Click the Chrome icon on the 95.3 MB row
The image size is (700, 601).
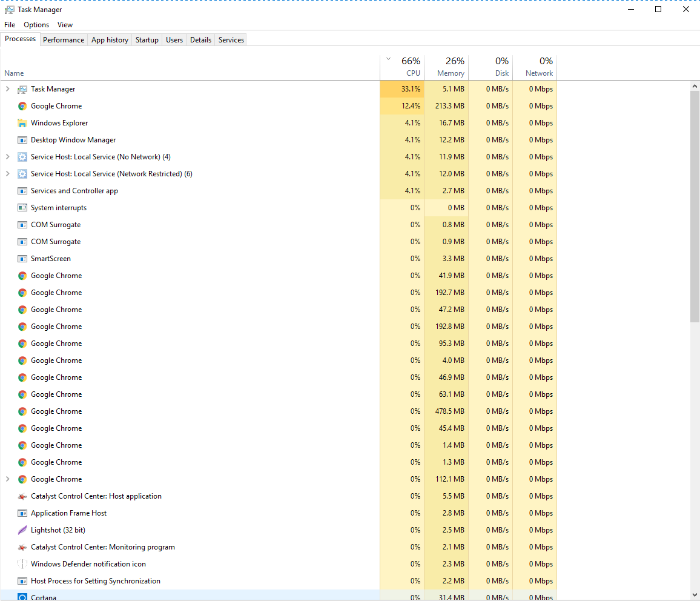click(x=22, y=344)
